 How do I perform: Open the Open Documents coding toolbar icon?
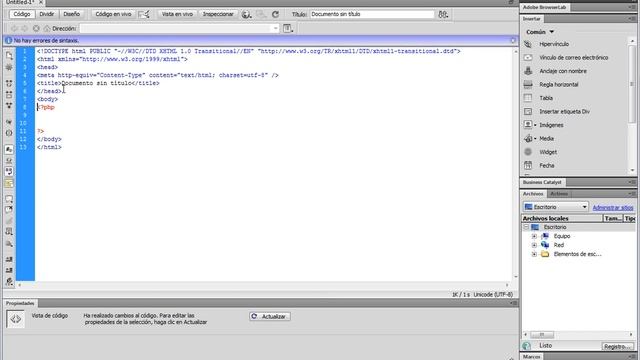(x=9, y=56)
